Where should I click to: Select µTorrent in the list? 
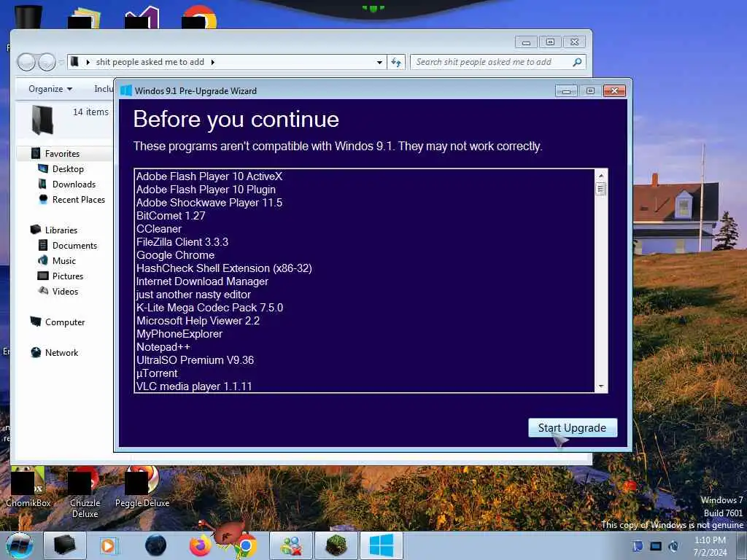[x=157, y=373]
